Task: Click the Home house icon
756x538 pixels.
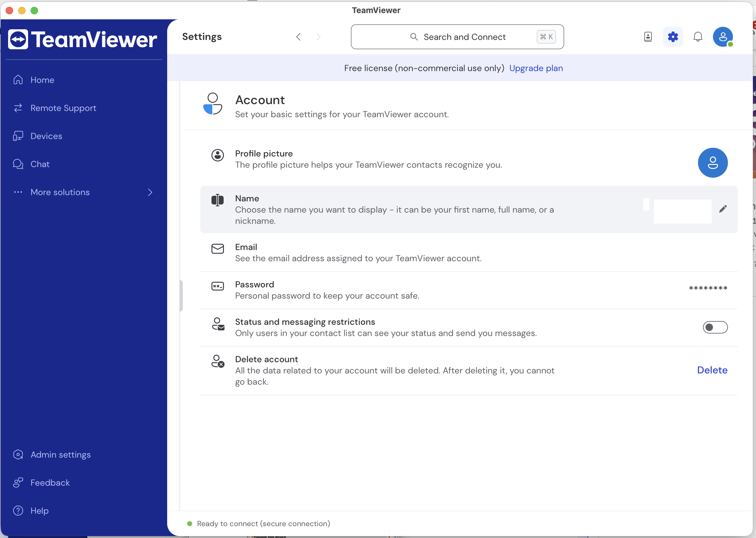Action: (x=18, y=80)
